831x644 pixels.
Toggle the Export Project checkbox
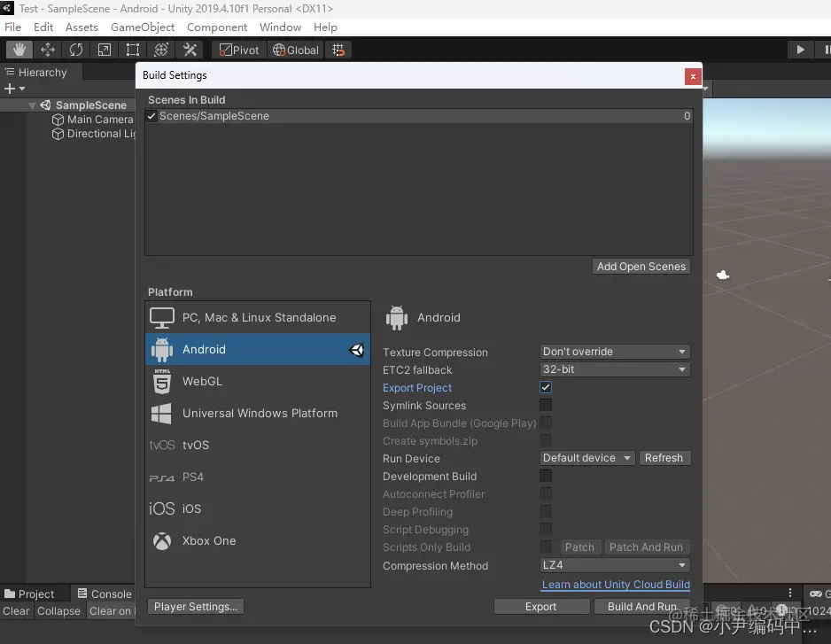[546, 387]
